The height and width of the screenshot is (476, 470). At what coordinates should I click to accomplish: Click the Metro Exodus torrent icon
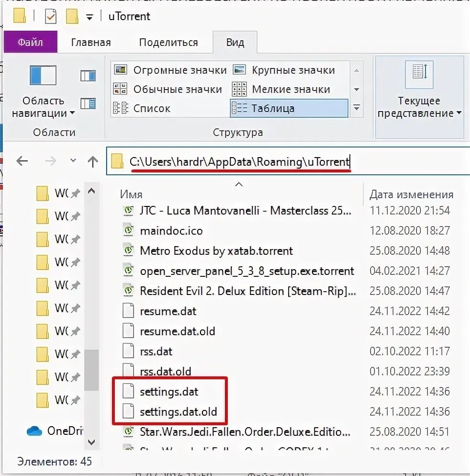pos(128,250)
